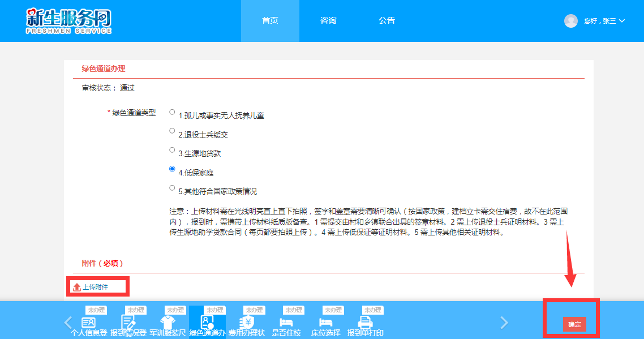Click the red 确定 button
The height and width of the screenshot is (339, 644).
pyautogui.click(x=574, y=324)
